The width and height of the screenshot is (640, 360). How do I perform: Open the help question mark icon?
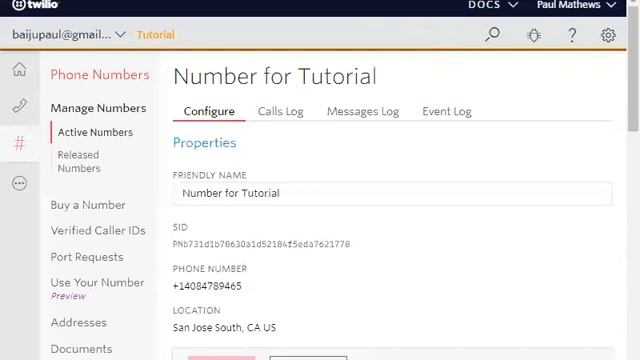click(572, 36)
